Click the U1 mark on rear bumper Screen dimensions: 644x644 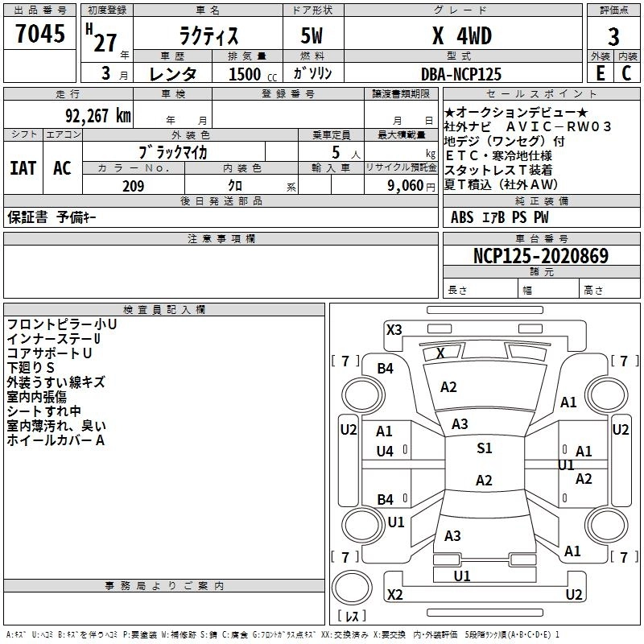point(462,576)
